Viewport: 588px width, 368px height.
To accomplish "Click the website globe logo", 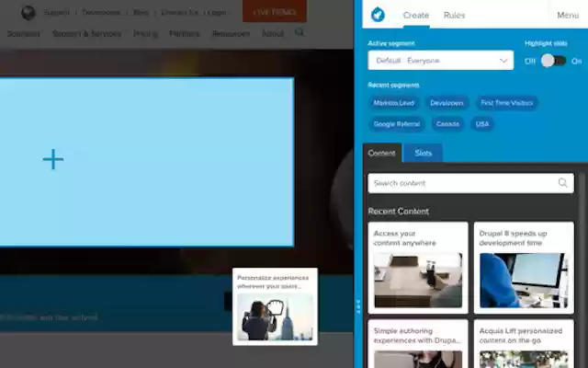I will [28, 13].
